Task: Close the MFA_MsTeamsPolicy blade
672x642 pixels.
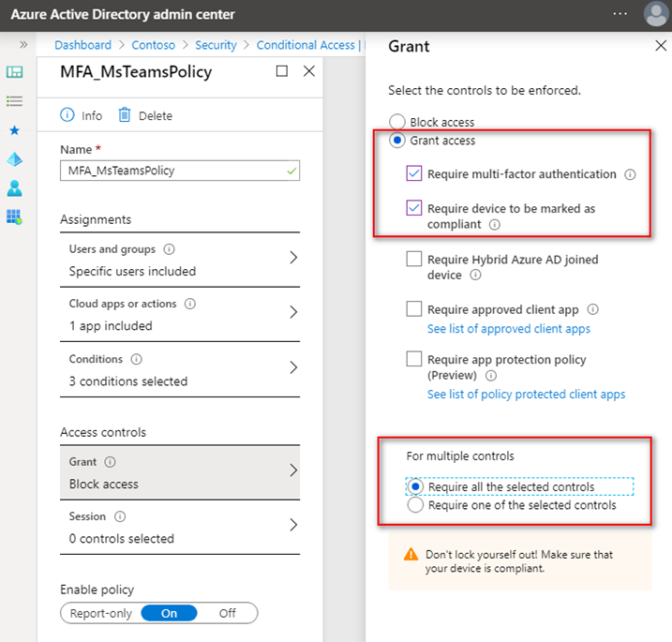Action: click(309, 71)
